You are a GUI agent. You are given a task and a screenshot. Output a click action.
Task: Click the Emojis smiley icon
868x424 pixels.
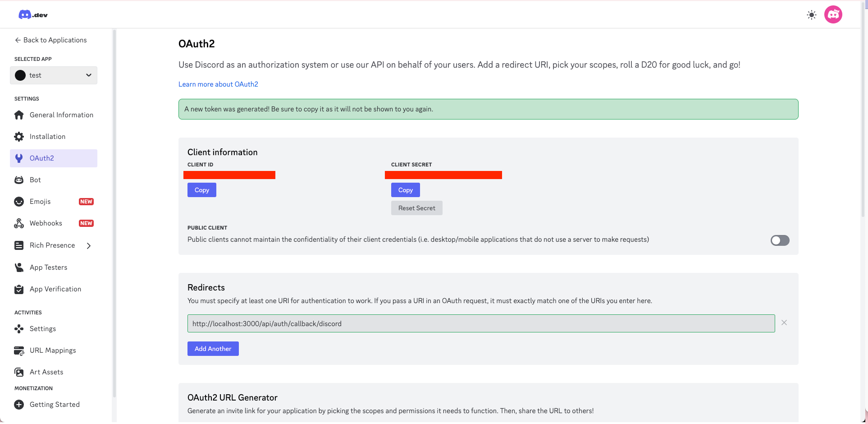point(19,202)
